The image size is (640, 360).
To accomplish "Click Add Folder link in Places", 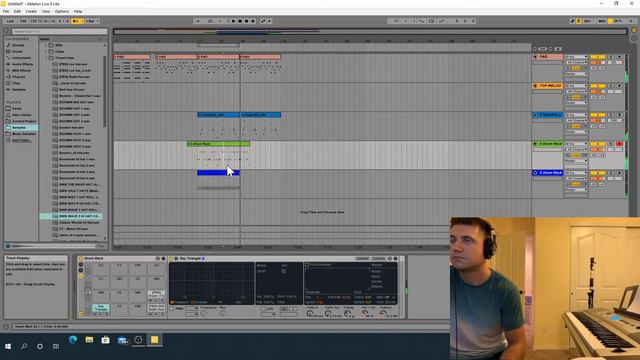I will point(21,140).
